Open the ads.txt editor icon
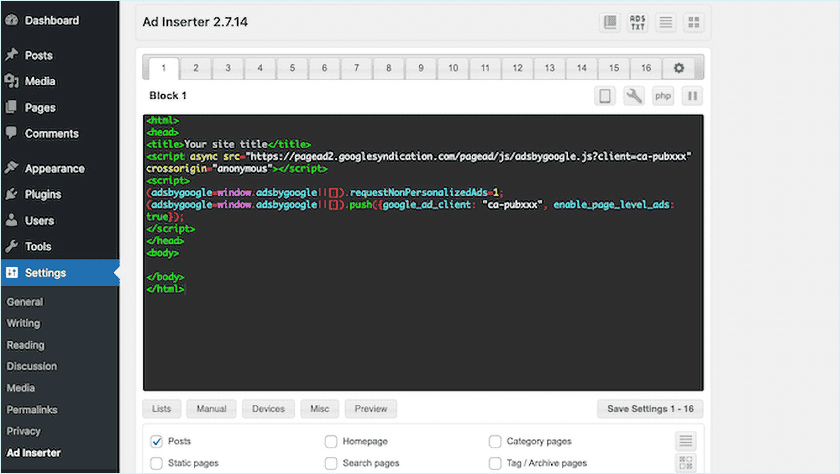Screen dimensions: 840x474 638,22
